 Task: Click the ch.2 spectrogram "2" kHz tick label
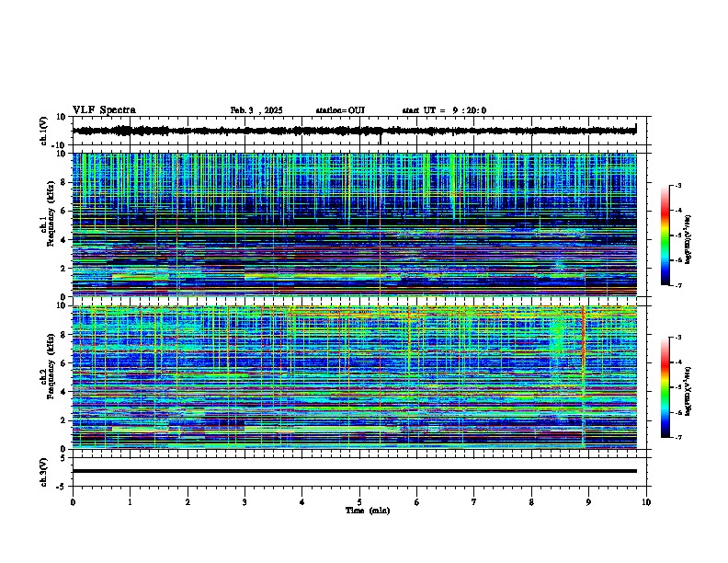(x=63, y=420)
